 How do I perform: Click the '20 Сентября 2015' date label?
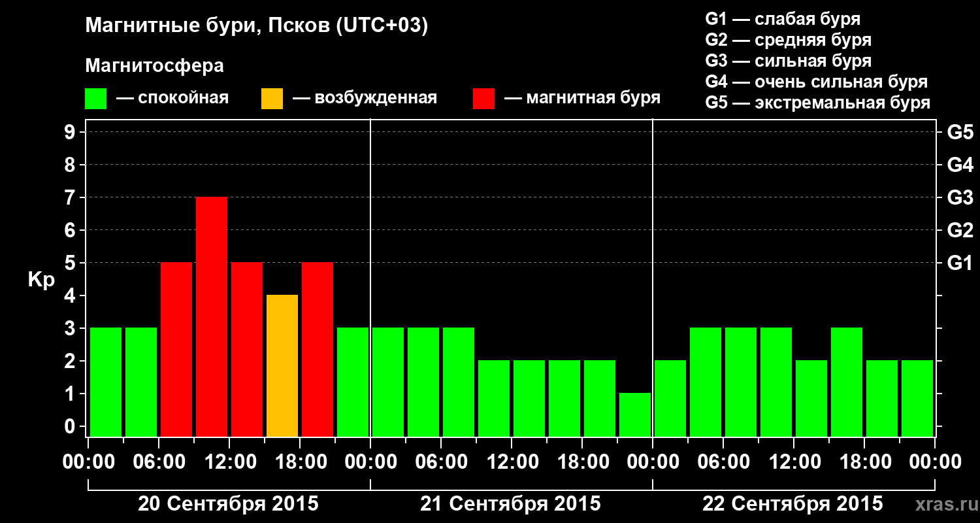coord(228,504)
